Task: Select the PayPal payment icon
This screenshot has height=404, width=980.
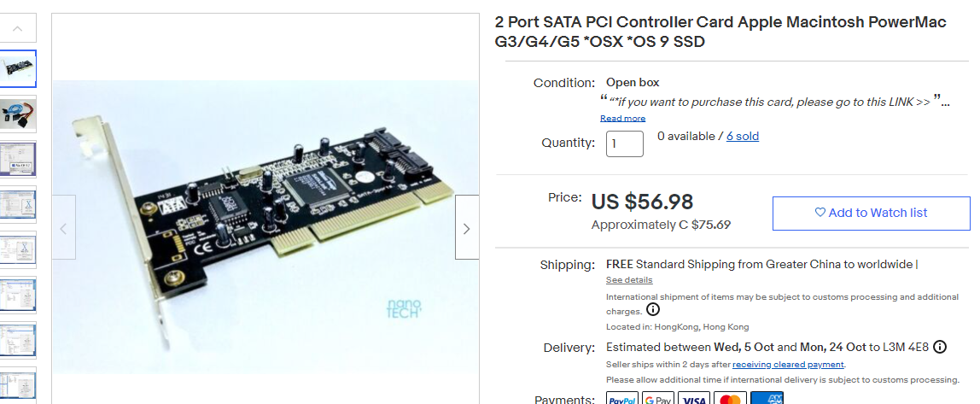Action: (621, 399)
